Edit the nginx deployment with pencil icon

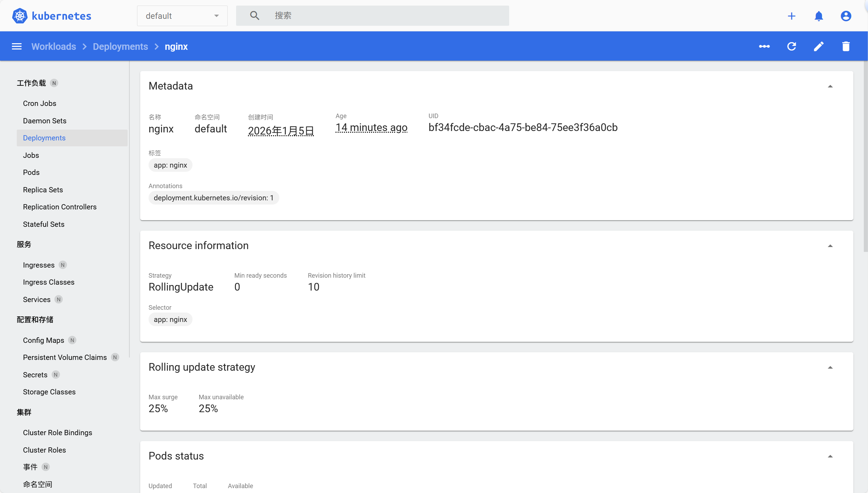[818, 46]
